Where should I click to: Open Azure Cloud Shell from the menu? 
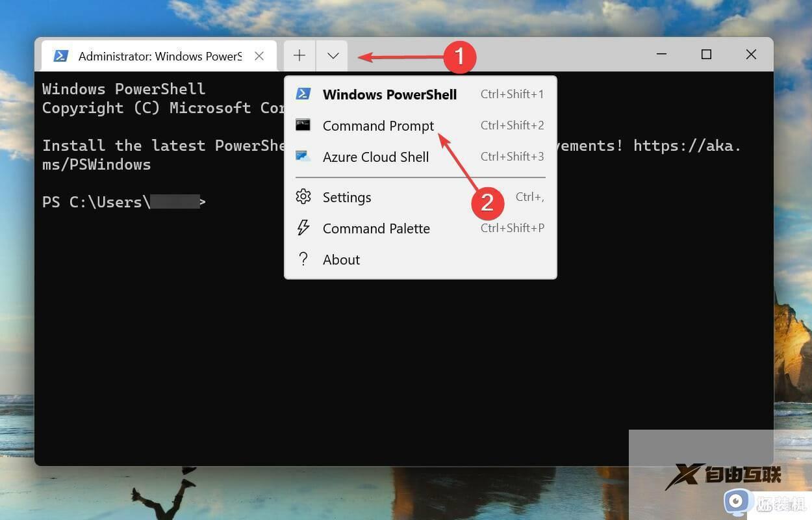tap(375, 157)
